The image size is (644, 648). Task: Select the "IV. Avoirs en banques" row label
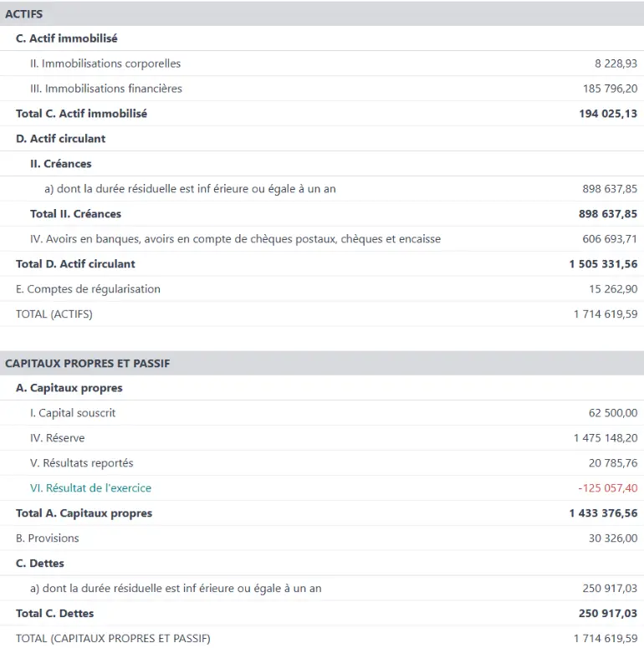click(x=235, y=239)
